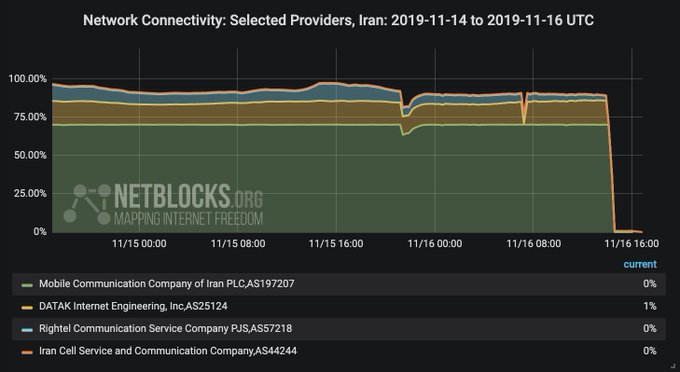Toggle DATAK Internet Engineering series label
The image size is (680, 372).
point(133,306)
